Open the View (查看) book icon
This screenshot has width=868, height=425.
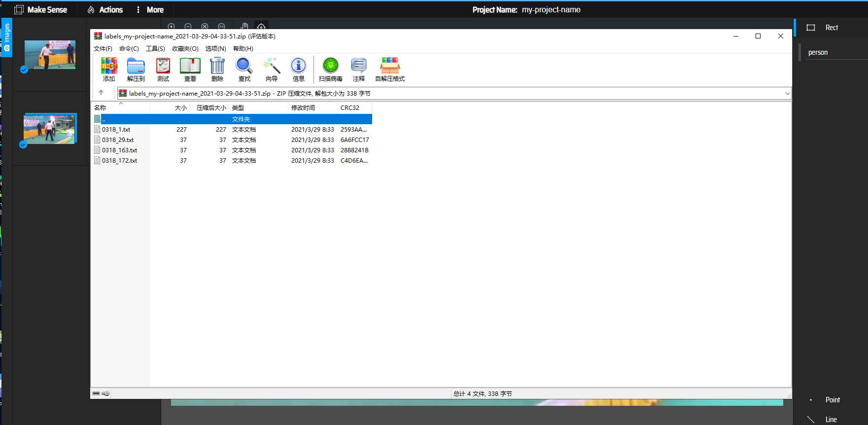(x=190, y=69)
